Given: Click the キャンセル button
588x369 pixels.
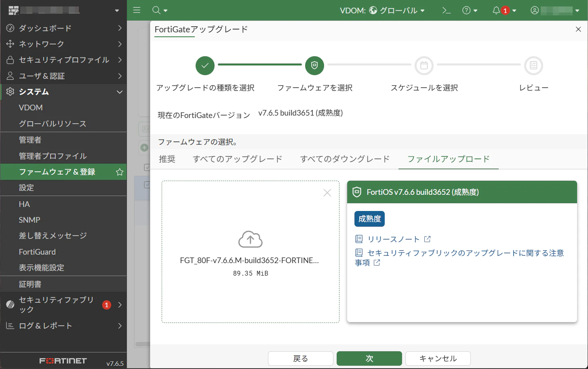Looking at the screenshot, I should (x=437, y=358).
